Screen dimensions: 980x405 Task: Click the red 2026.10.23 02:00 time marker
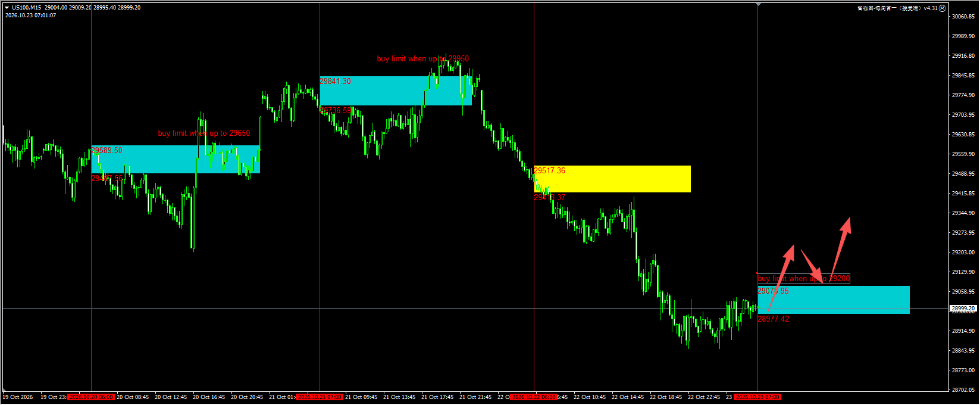point(757,397)
